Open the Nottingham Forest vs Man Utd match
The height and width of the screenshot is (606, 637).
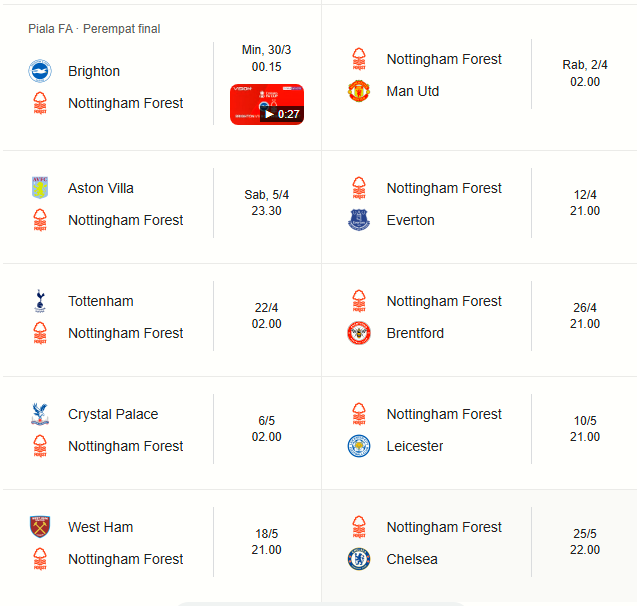[x=479, y=75]
